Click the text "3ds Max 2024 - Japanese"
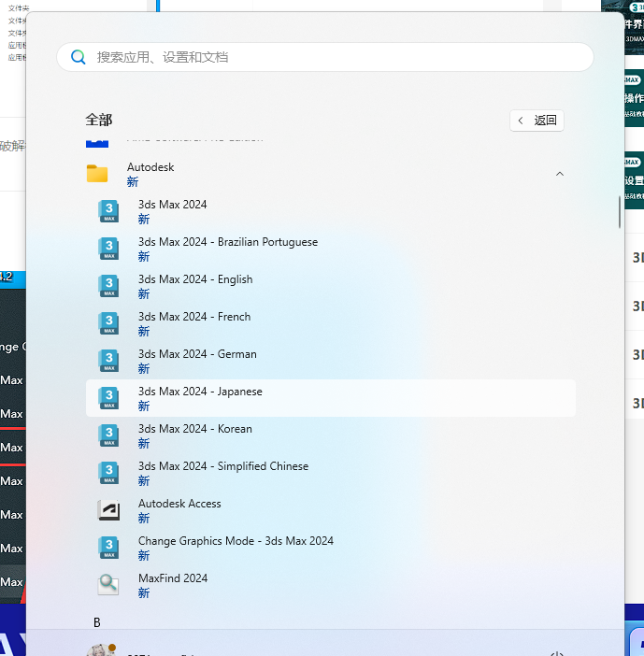This screenshot has width=644, height=656. [x=200, y=392]
